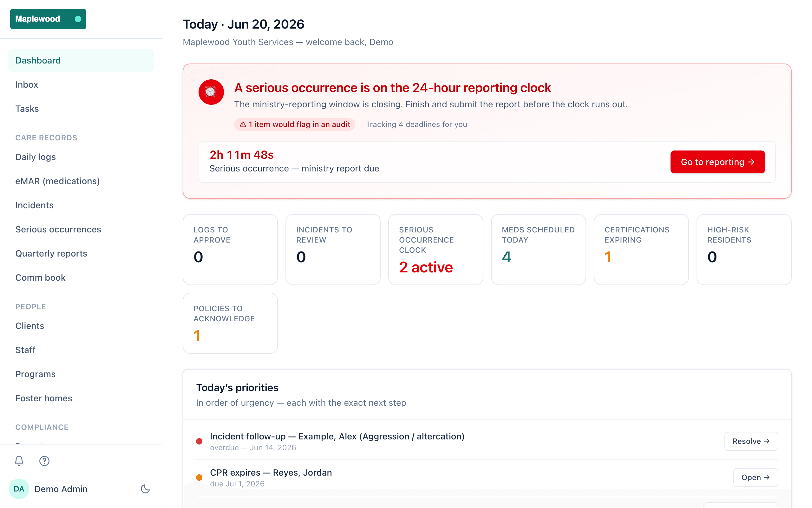812x508 pixels.
Task: Click the '1 item would flag in an audit' badge
Action: click(295, 124)
